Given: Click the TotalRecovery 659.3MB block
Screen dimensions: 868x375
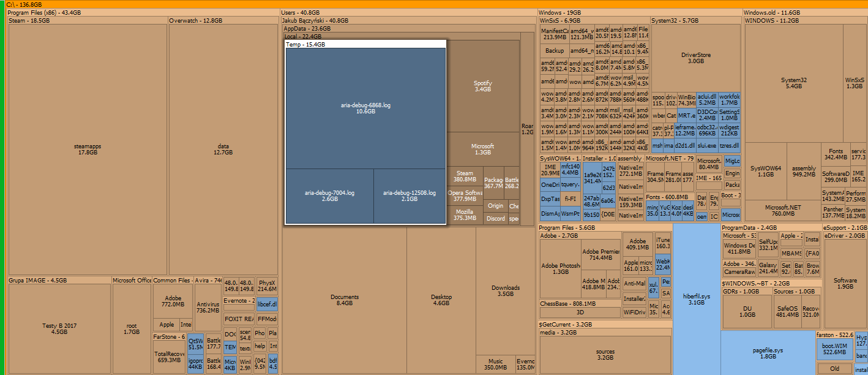Looking at the screenshot, I should pyautogui.click(x=170, y=357).
